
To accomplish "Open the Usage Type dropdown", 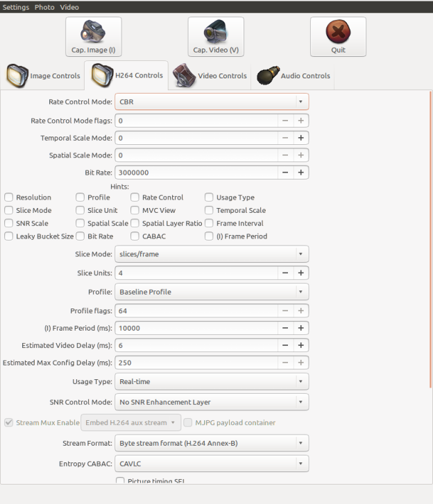I will pos(212,381).
